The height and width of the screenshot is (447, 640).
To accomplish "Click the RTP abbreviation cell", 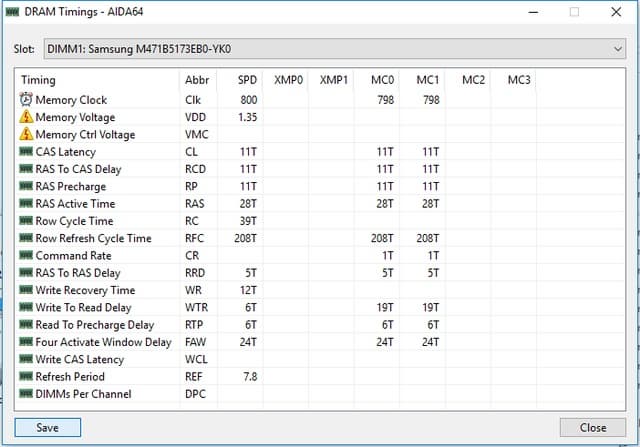I will (194, 325).
